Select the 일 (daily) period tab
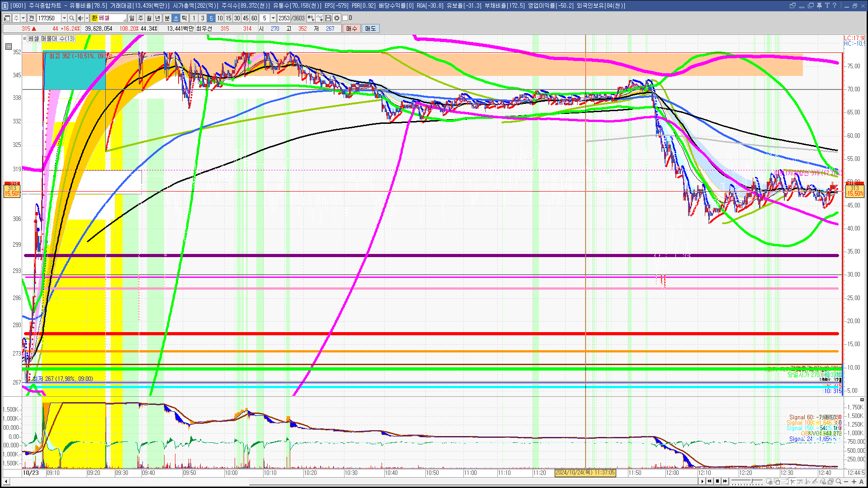The image size is (868, 488). click(132, 18)
